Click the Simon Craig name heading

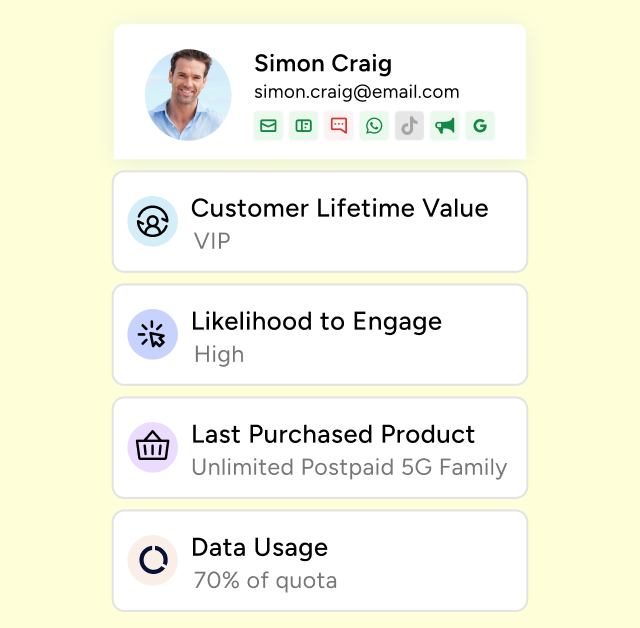(x=323, y=64)
